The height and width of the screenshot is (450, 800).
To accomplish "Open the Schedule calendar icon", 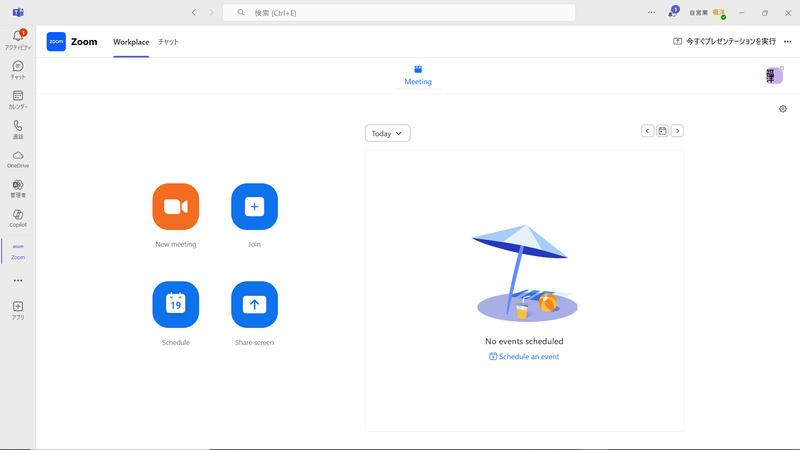I will (x=176, y=305).
